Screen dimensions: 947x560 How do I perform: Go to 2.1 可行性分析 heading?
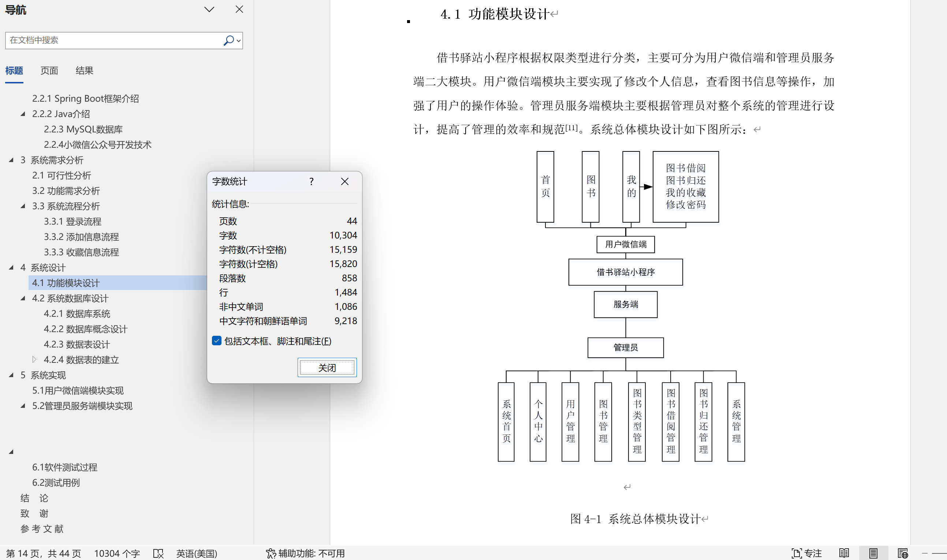tap(61, 176)
